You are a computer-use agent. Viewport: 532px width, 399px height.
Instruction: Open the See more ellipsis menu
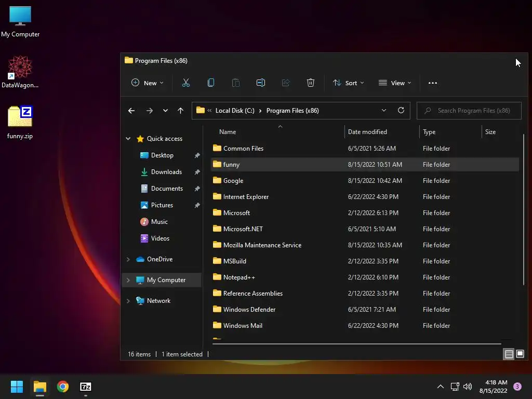coord(433,83)
